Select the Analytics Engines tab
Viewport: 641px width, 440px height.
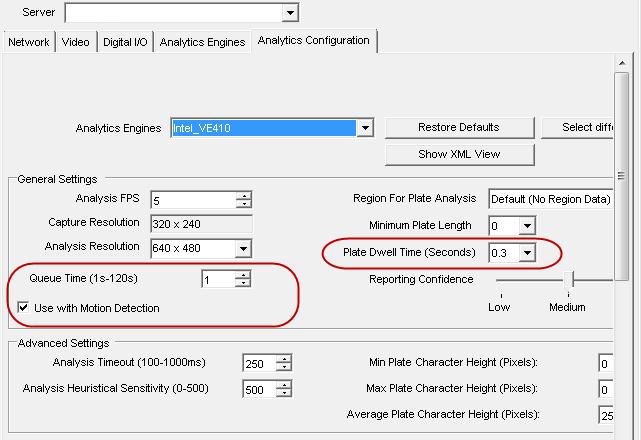click(202, 42)
